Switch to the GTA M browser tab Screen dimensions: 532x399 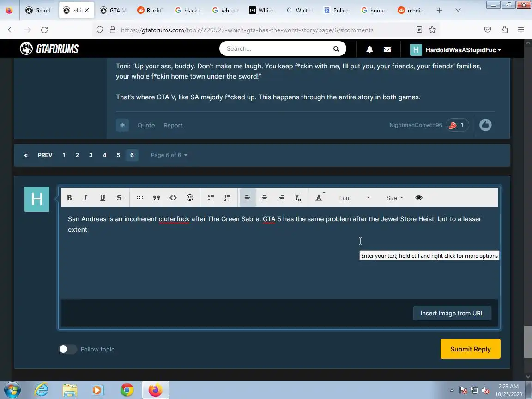(113, 10)
